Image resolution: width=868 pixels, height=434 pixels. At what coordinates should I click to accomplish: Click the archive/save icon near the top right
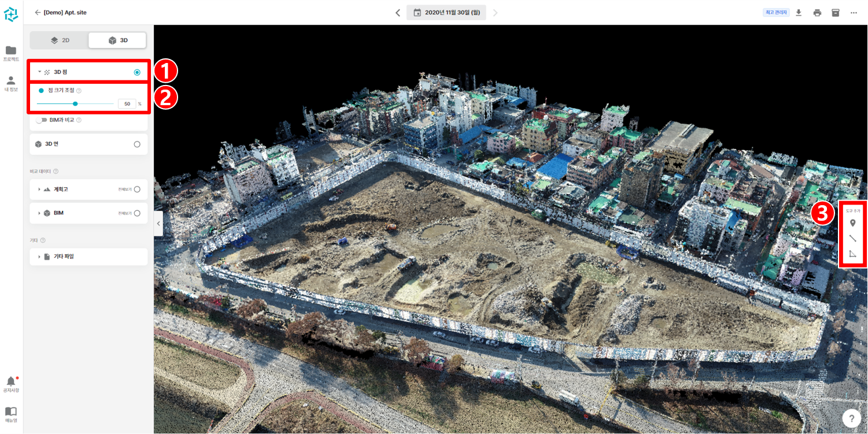point(835,12)
